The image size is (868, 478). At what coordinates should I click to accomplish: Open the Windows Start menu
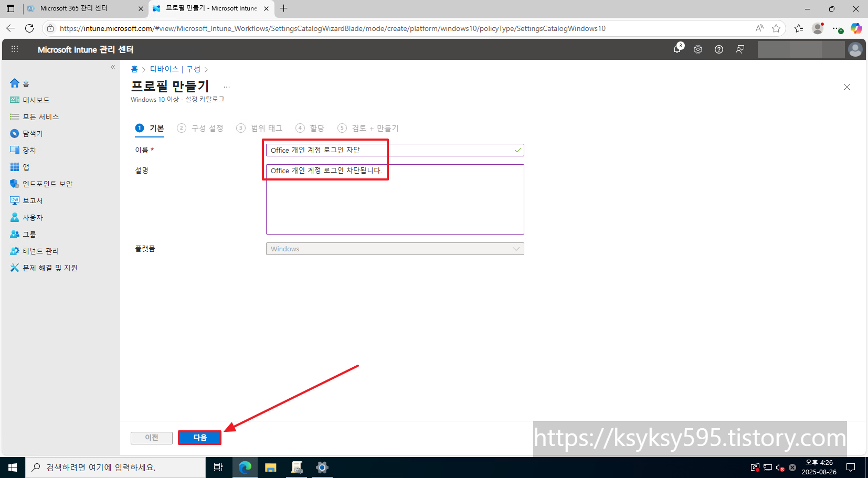point(13,468)
